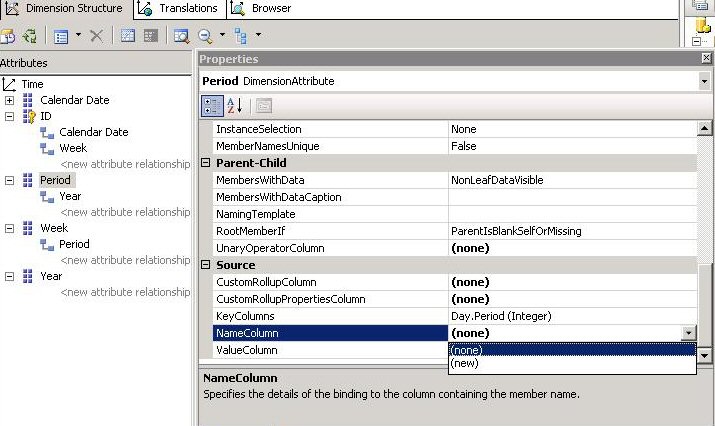
Task: Switch to the Dimension Structure tab
Action: point(66,9)
